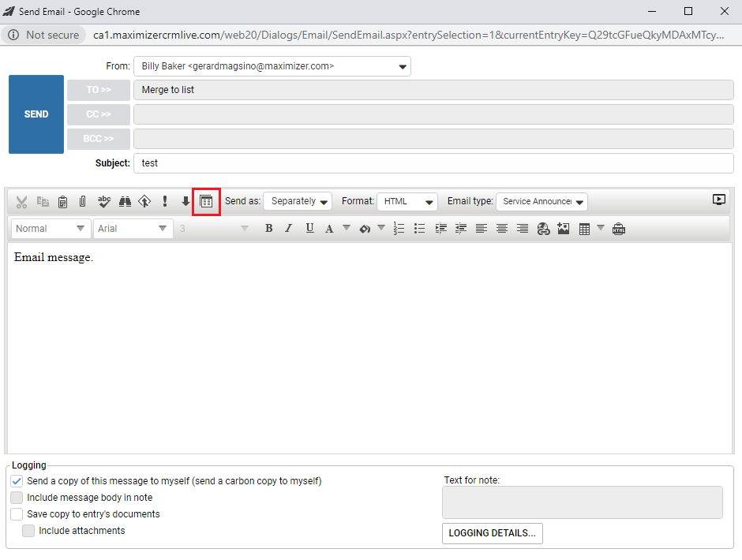Open the From sender dropdown
The height and width of the screenshot is (560, 742).
coord(272,66)
